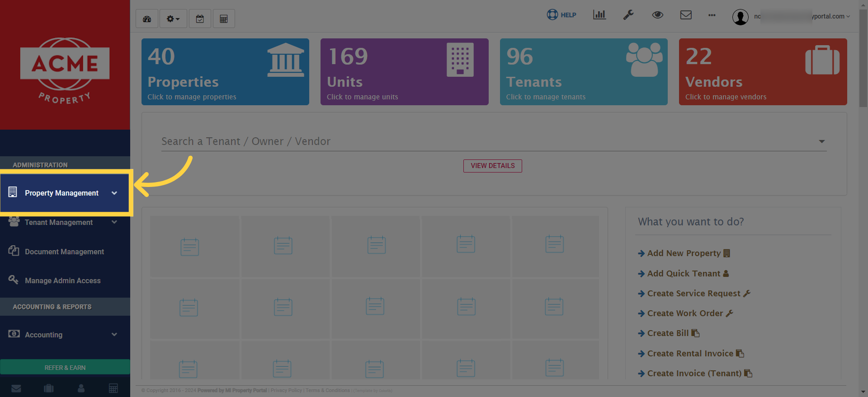868x397 pixels.
Task: Expand the Accounting menu
Action: tap(65, 335)
